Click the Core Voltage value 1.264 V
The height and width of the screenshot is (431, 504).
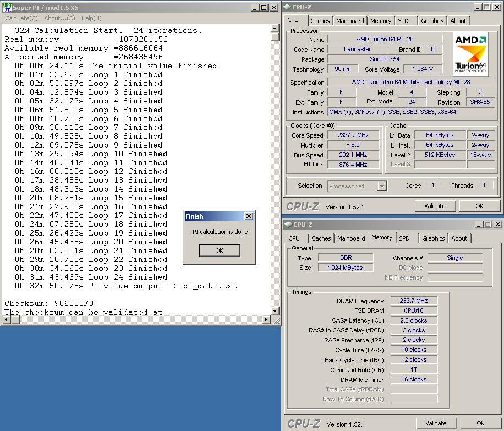(x=423, y=69)
